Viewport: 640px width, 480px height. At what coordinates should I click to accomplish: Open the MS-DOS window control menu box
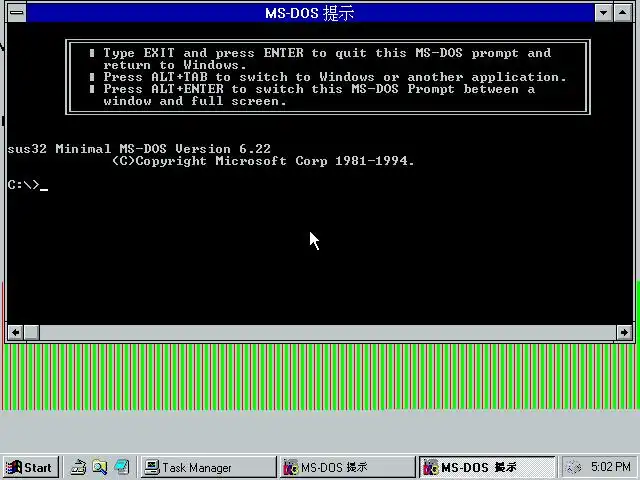tap(17, 13)
